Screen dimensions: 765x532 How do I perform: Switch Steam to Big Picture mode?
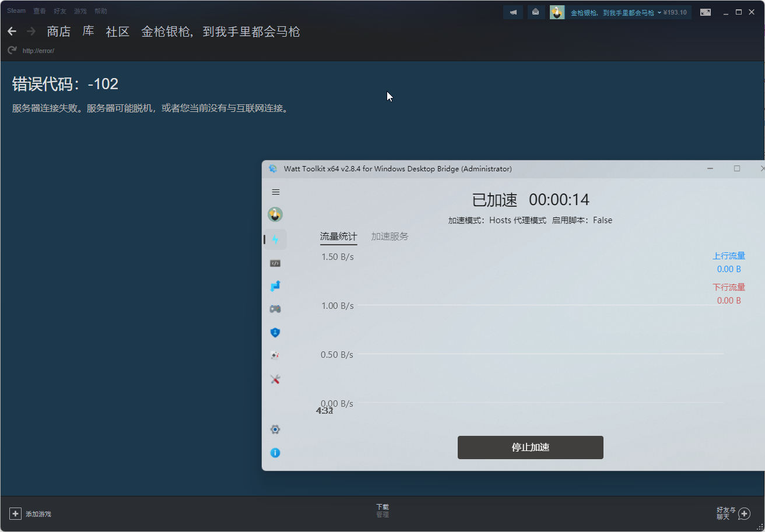pyautogui.click(x=706, y=12)
